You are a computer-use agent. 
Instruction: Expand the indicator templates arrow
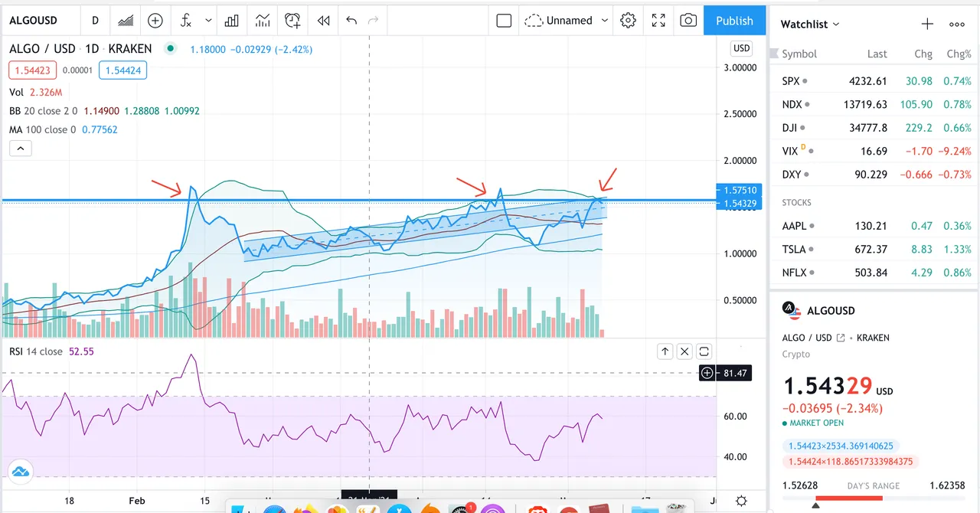coord(208,21)
